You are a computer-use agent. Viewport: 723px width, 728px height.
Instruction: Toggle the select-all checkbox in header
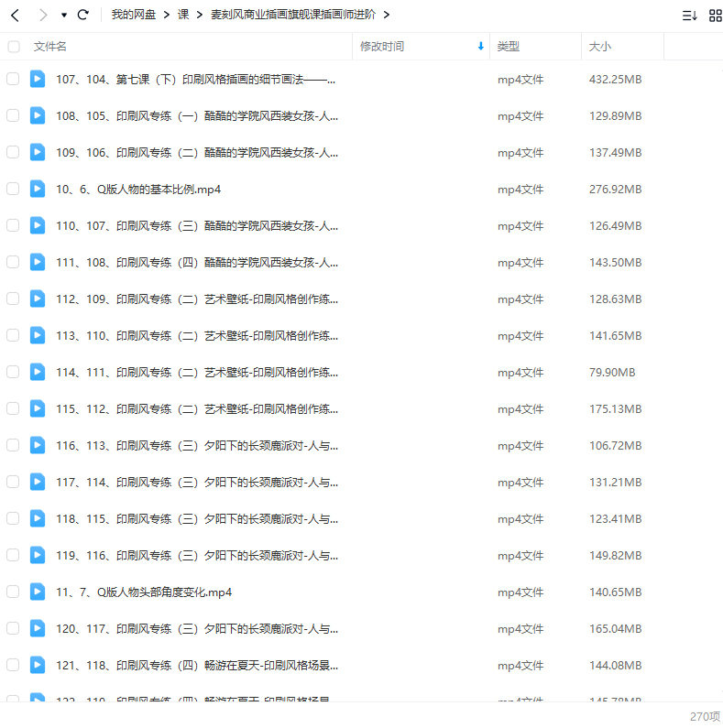pyautogui.click(x=13, y=46)
